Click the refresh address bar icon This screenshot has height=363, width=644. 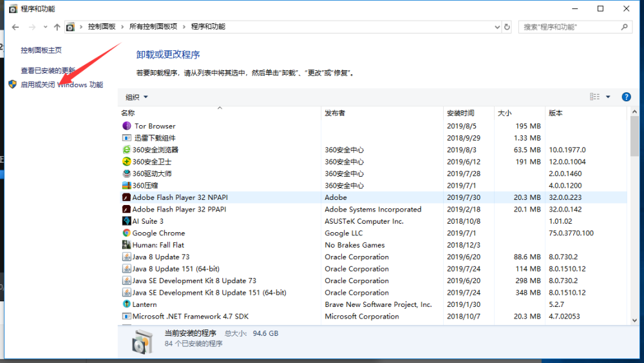(507, 26)
